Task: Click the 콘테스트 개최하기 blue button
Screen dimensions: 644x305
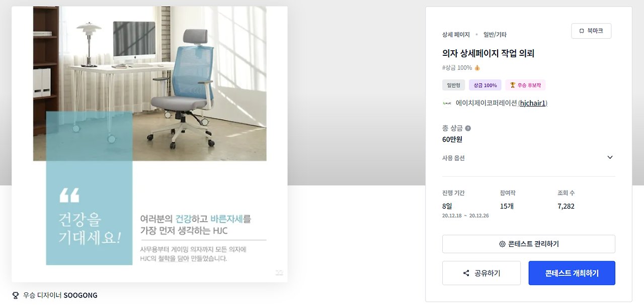Action: (572, 273)
